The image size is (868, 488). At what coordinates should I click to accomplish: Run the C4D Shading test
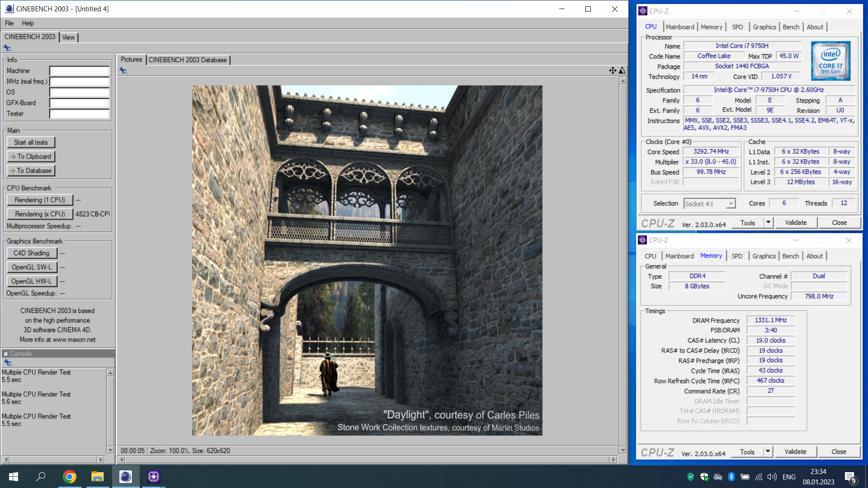pos(32,253)
